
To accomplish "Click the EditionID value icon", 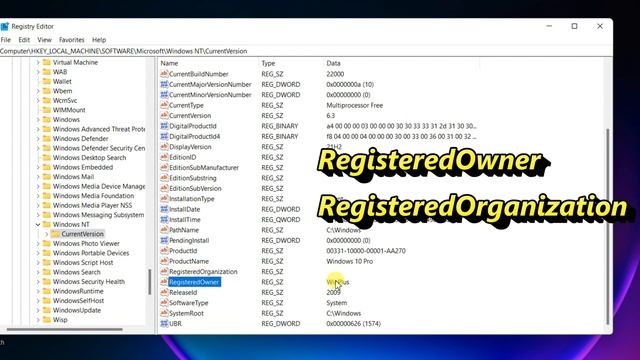I will click(x=164, y=157).
